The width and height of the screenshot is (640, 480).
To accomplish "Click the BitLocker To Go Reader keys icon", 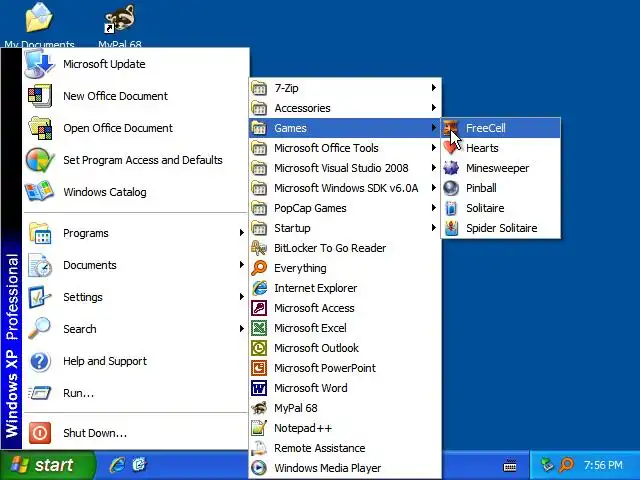I will (259, 248).
